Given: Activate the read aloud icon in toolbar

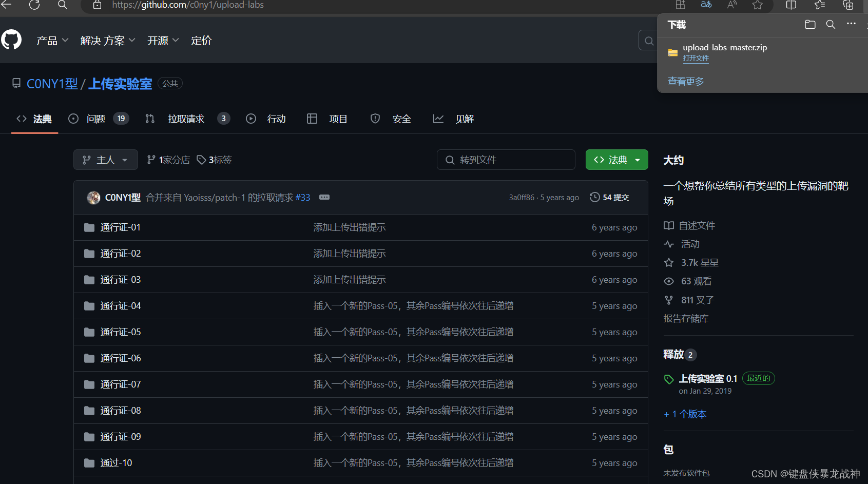Looking at the screenshot, I should [x=731, y=5].
